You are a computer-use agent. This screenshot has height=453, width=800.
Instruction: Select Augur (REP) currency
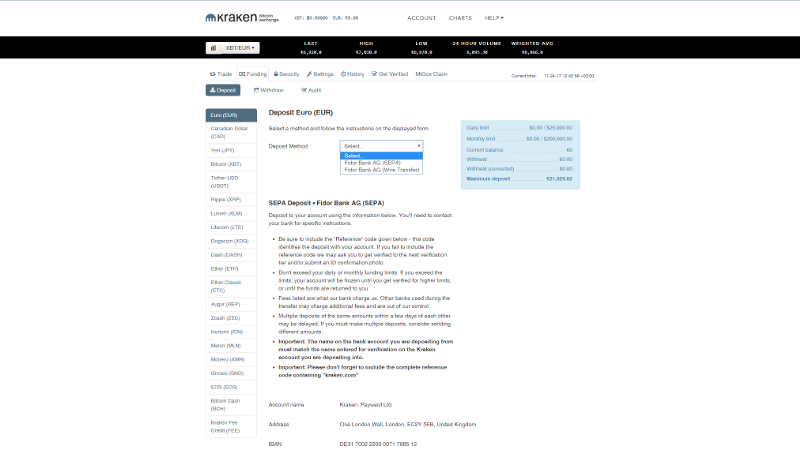(231, 304)
